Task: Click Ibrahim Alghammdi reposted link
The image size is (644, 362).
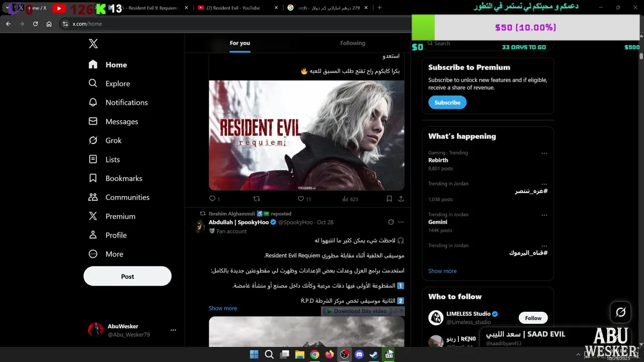Action: pos(250,214)
